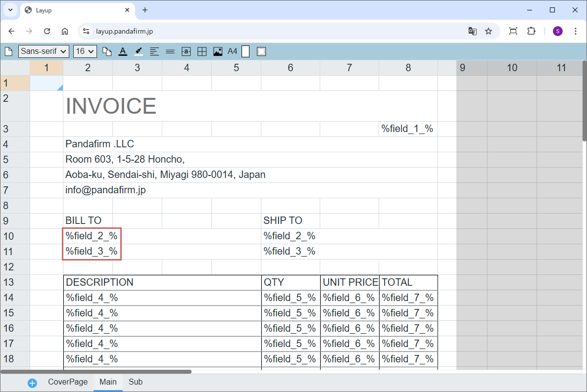Open the Sans-serif font dropdown
Image resolution: width=587 pixels, height=392 pixels.
44,51
